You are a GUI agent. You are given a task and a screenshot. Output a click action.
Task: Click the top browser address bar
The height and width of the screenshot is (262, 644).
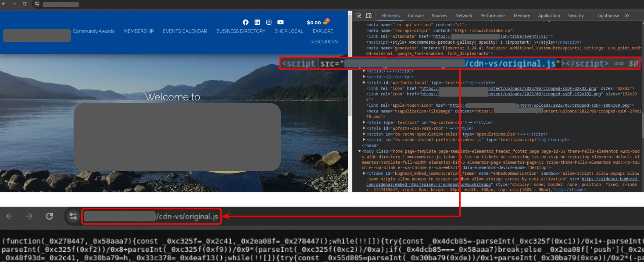point(61,5)
